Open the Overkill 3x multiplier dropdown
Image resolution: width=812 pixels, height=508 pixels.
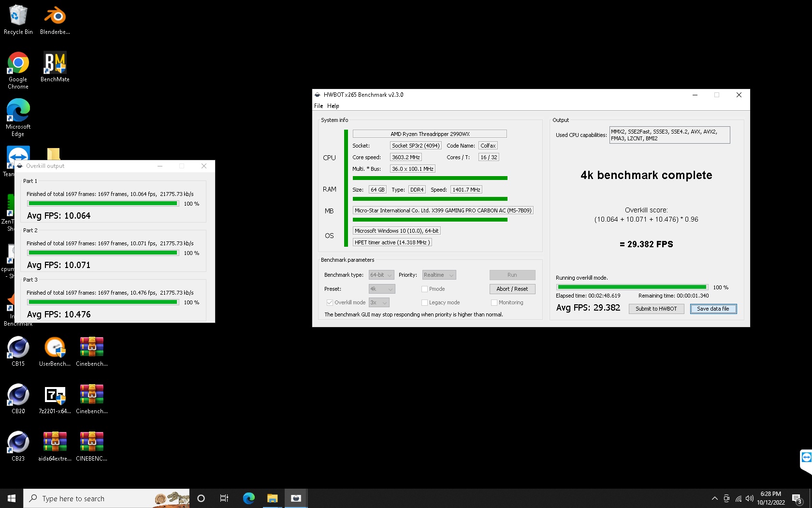click(x=379, y=302)
